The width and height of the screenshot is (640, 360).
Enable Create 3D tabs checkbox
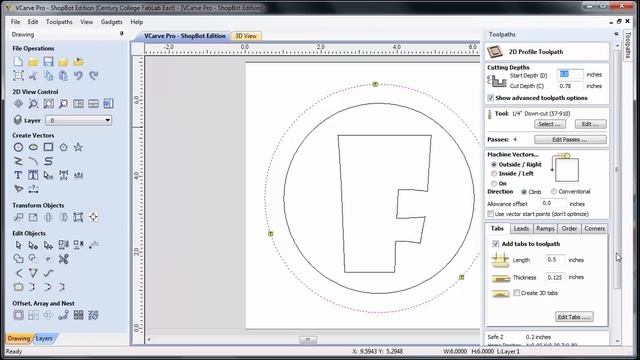point(517,293)
